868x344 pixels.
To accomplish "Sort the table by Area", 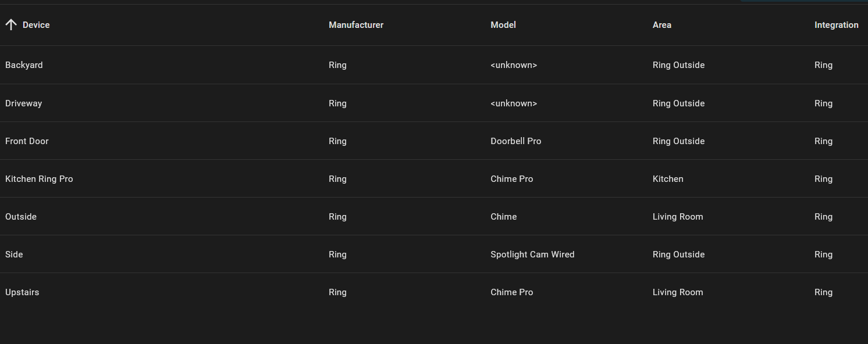I will [662, 24].
